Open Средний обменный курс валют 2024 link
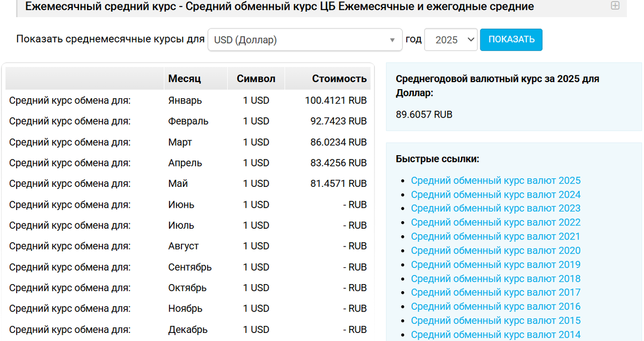644x341 pixels. pos(495,194)
